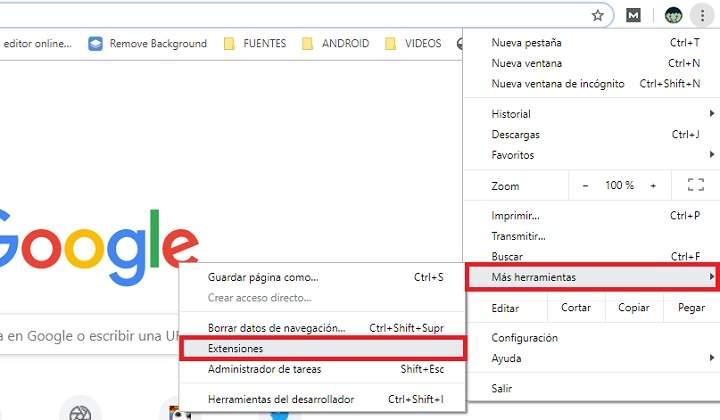Click the Cortar edit button
The height and width of the screenshot is (420, 720).
pyautogui.click(x=576, y=308)
